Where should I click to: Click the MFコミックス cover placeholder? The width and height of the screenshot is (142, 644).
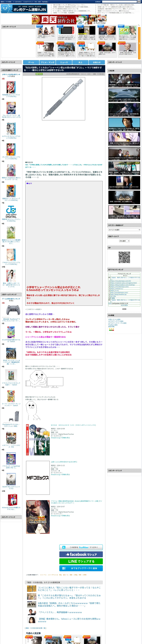(x=38, y=478)
